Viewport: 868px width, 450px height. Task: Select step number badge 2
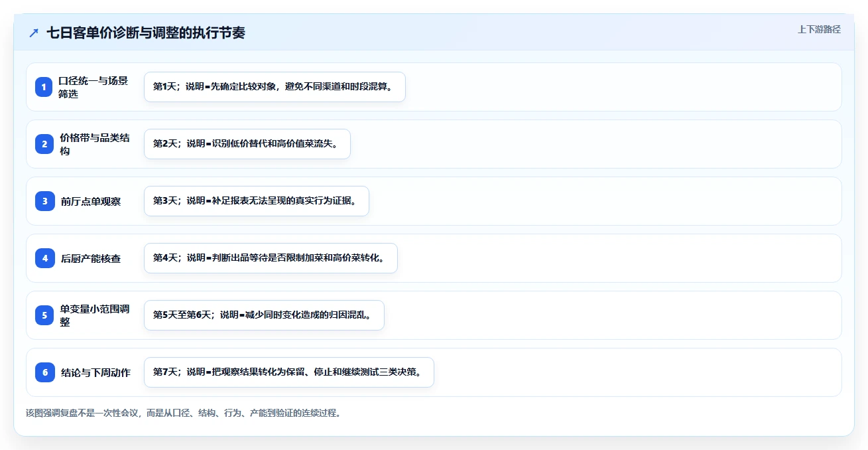(44, 144)
